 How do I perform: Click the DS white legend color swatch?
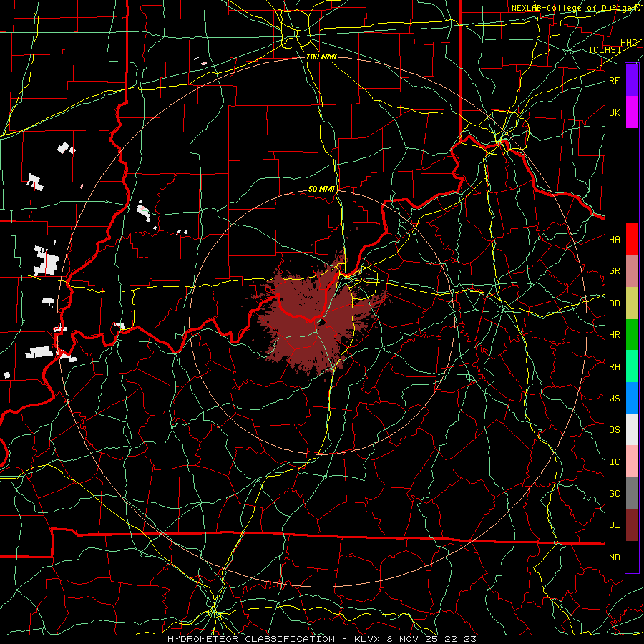(632, 429)
